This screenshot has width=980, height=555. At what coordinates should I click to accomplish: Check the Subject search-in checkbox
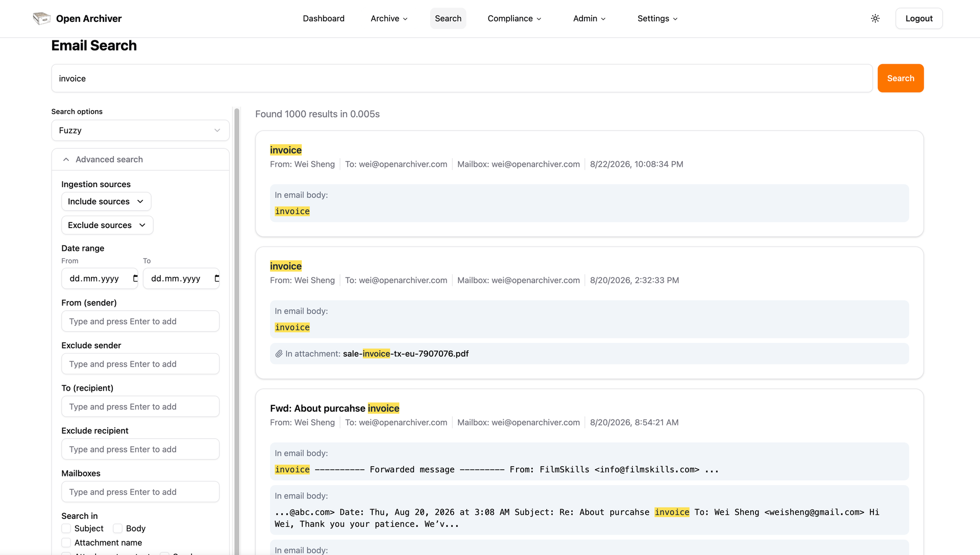66,528
